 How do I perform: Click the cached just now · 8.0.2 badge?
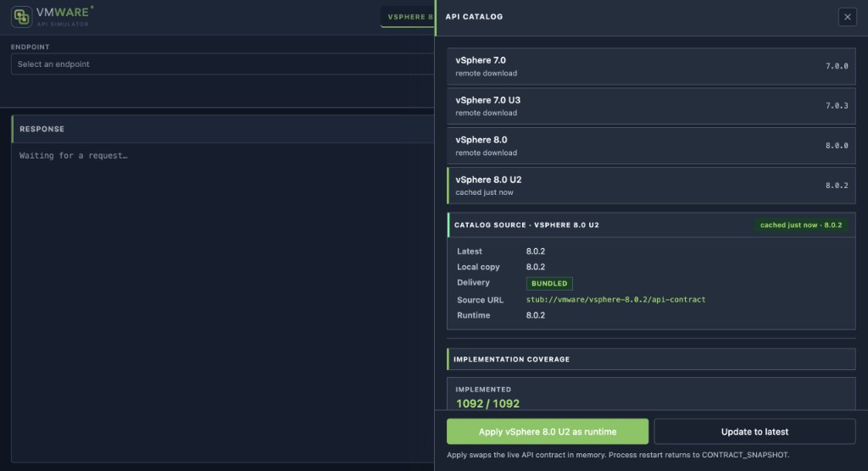click(x=800, y=224)
